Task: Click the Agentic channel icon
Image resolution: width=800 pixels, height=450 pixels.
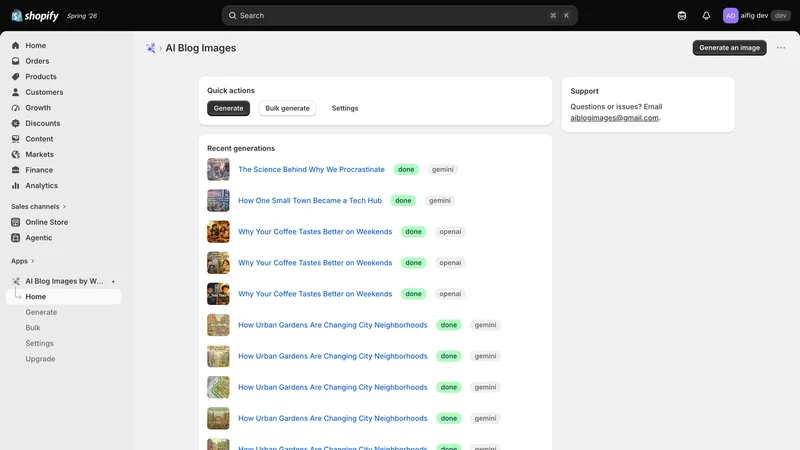Action: [x=15, y=238]
